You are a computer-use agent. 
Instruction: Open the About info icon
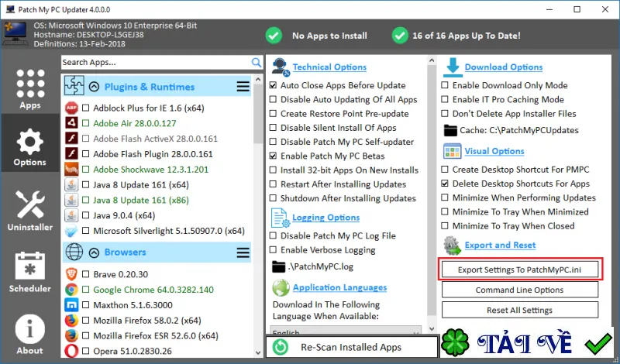(x=30, y=329)
